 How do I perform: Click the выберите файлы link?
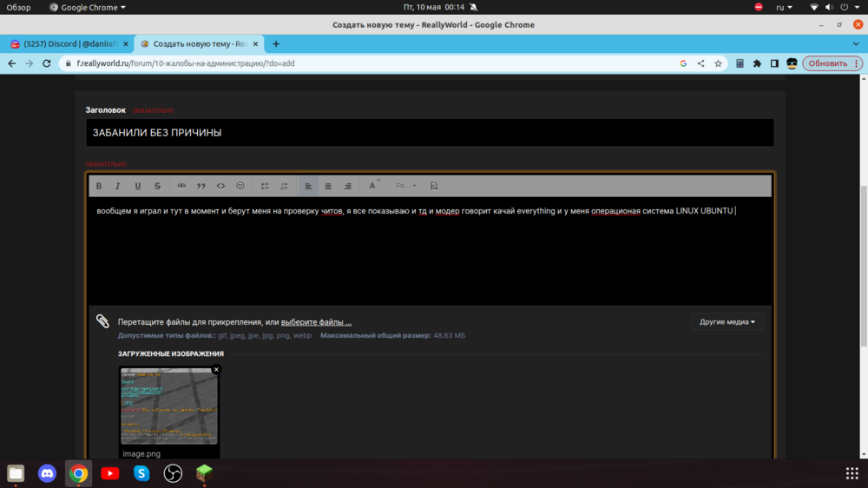coord(316,322)
